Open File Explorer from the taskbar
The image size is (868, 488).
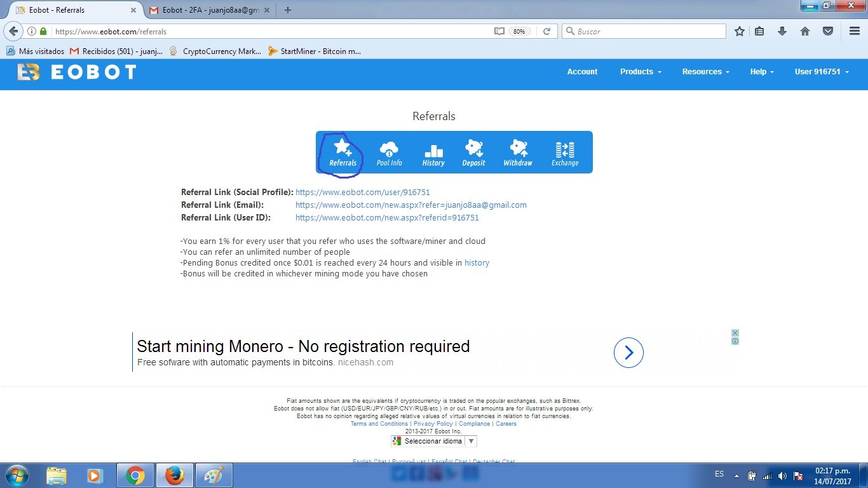56,475
